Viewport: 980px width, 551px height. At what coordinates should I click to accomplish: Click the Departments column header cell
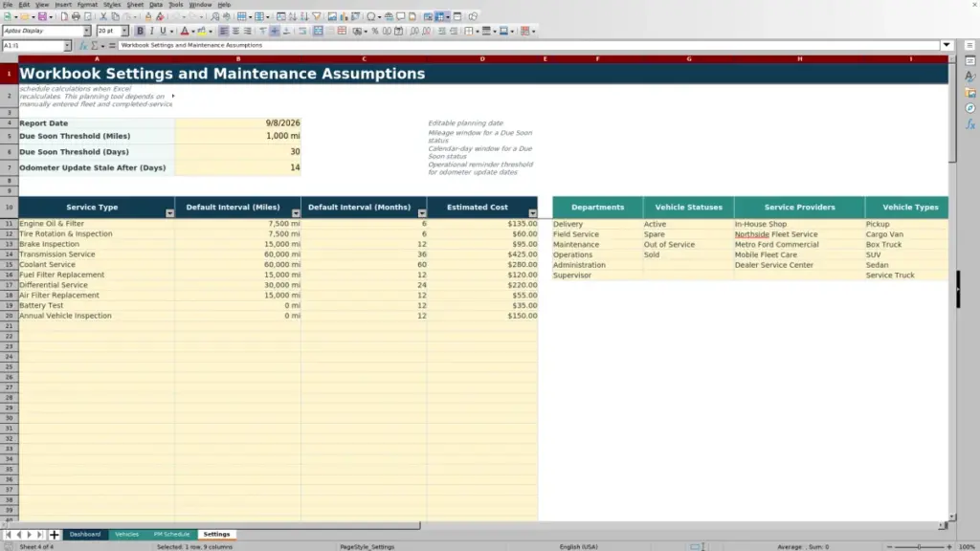[x=597, y=208]
